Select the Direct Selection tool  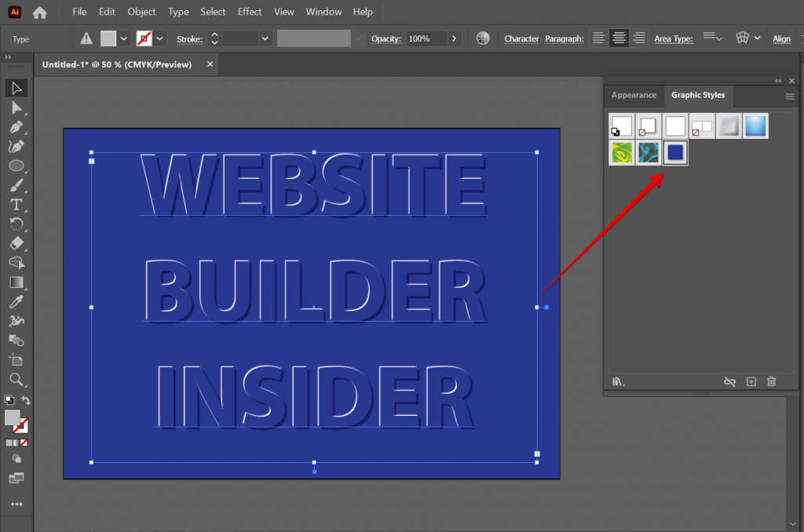[x=16, y=107]
